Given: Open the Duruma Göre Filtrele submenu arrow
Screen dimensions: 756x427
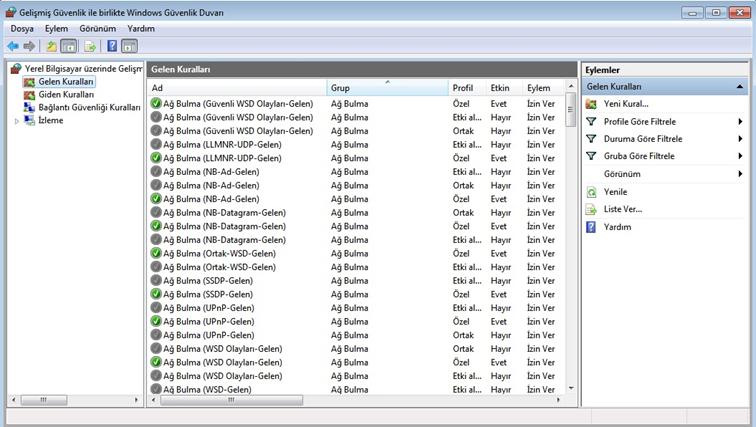Looking at the screenshot, I should tap(740, 139).
